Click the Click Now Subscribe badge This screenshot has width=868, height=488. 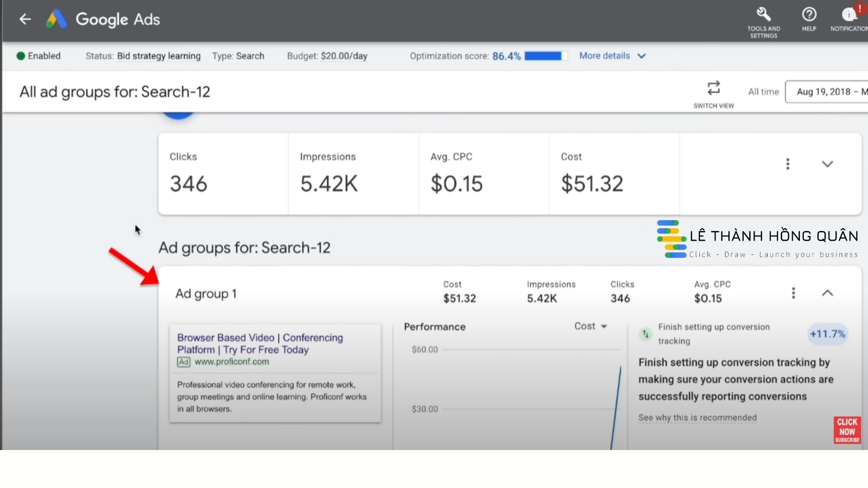(x=847, y=430)
